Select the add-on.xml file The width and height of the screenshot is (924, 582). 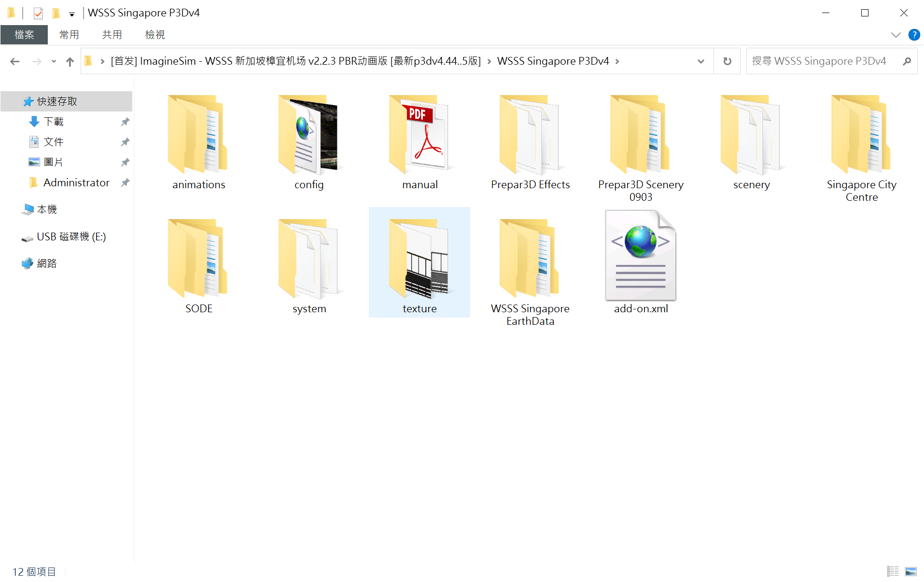coord(641,263)
